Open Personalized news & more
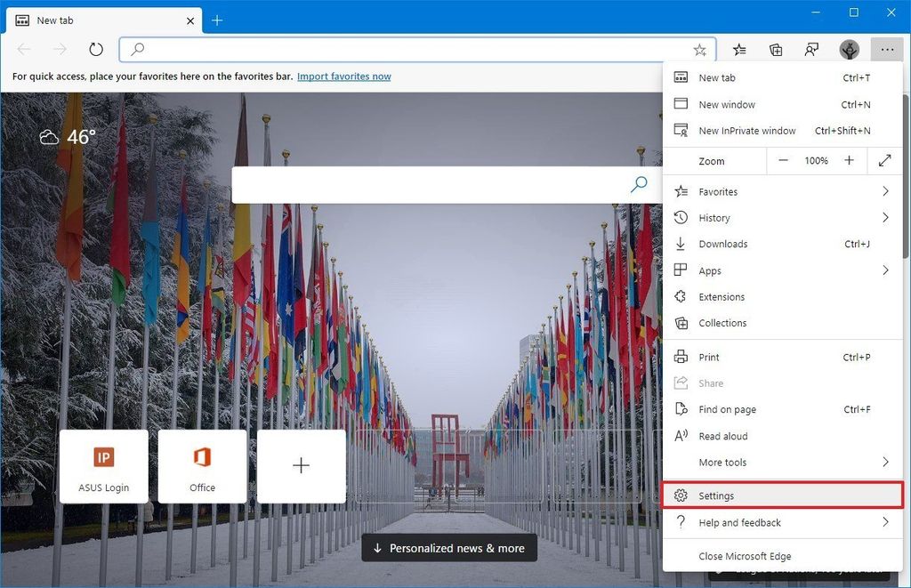This screenshot has width=911, height=588. [448, 548]
